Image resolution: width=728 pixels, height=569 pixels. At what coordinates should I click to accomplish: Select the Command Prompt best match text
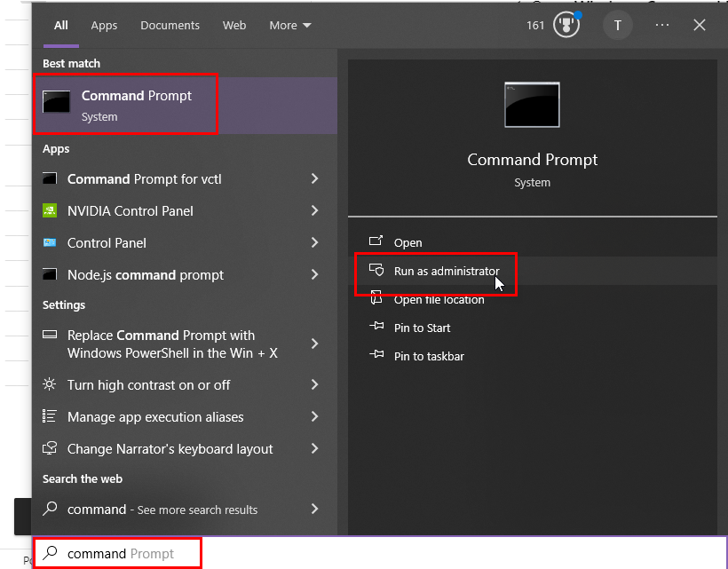[x=137, y=96]
